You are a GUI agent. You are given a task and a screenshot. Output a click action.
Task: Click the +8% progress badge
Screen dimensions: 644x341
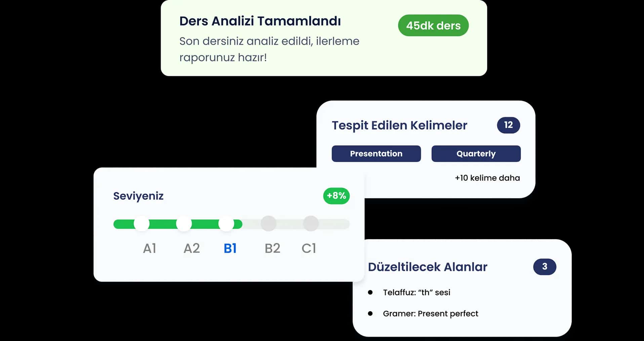click(x=336, y=196)
